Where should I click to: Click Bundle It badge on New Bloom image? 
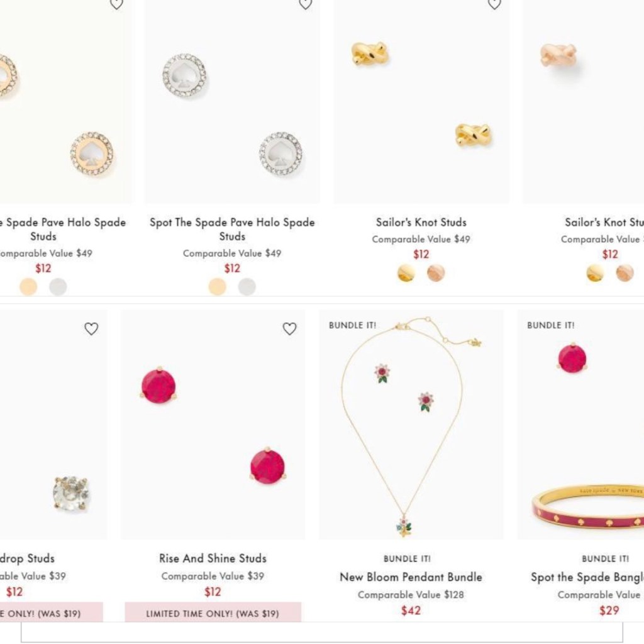[352, 325]
